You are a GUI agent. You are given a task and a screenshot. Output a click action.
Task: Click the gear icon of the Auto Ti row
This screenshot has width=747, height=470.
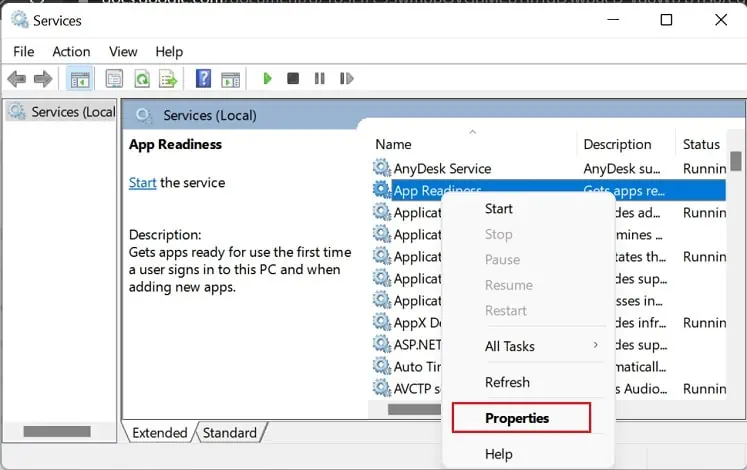382,366
